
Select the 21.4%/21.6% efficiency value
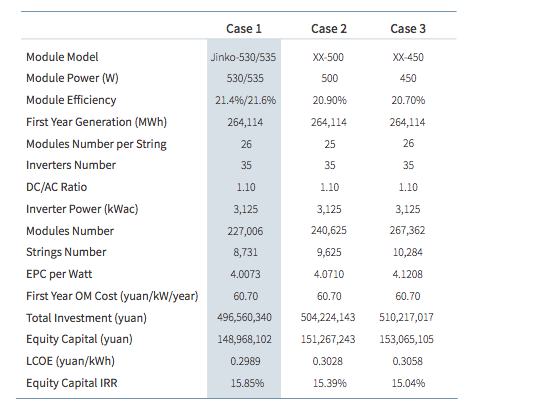[x=245, y=100]
